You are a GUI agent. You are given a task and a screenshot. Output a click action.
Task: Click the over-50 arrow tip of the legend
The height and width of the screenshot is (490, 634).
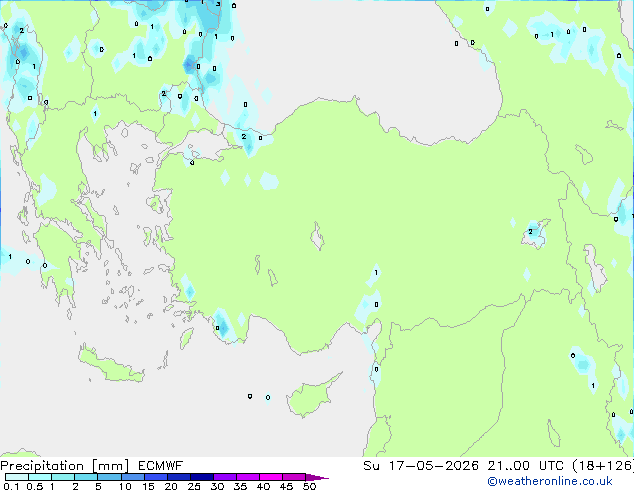point(317,477)
